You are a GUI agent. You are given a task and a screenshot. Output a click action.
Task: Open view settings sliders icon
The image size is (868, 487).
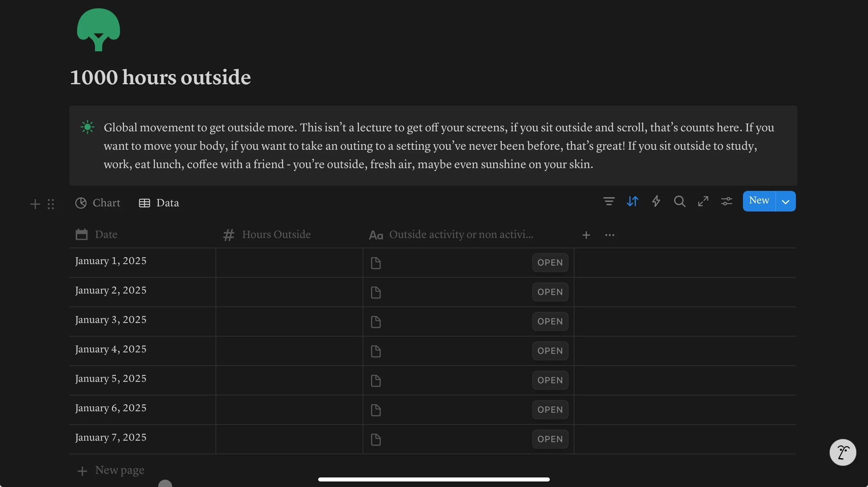coord(726,201)
